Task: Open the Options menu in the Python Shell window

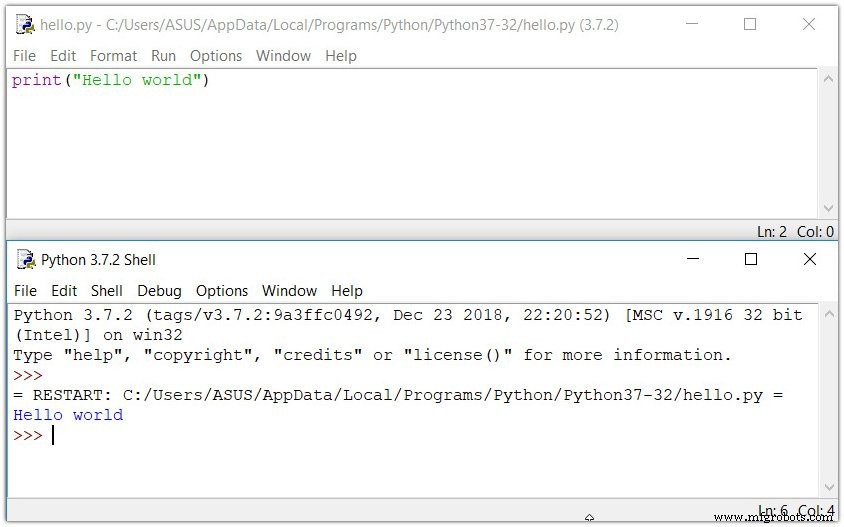Action: click(222, 291)
